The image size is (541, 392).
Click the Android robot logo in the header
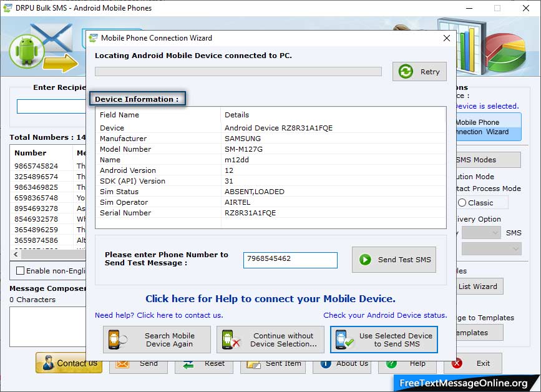pos(27,51)
